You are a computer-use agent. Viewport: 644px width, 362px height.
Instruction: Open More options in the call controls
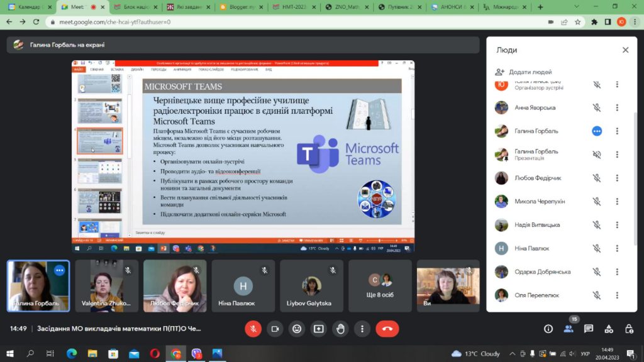coord(362,329)
